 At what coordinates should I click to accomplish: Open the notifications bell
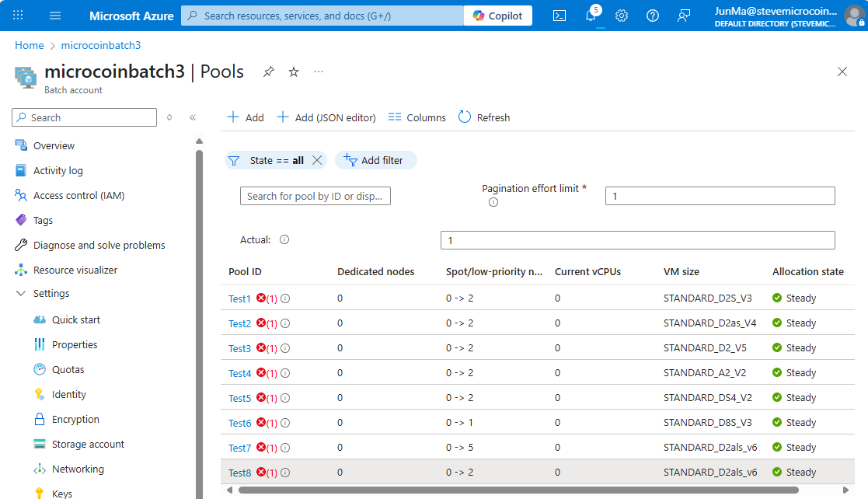point(591,16)
